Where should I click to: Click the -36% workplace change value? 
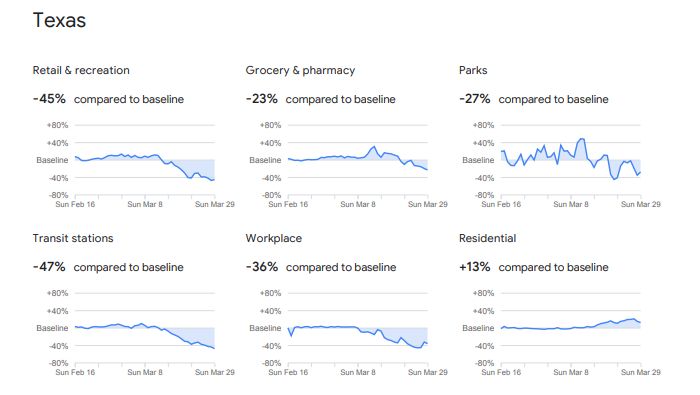click(x=262, y=267)
